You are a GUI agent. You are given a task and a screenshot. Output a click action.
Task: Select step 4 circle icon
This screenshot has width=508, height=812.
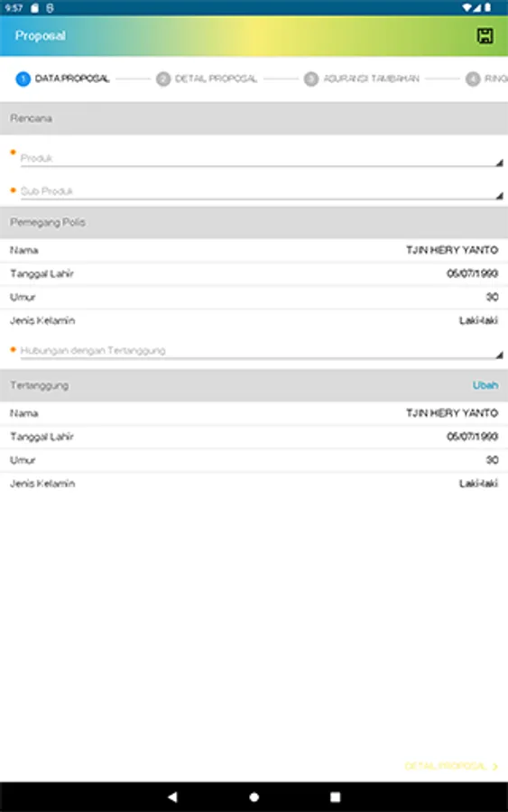(472, 78)
